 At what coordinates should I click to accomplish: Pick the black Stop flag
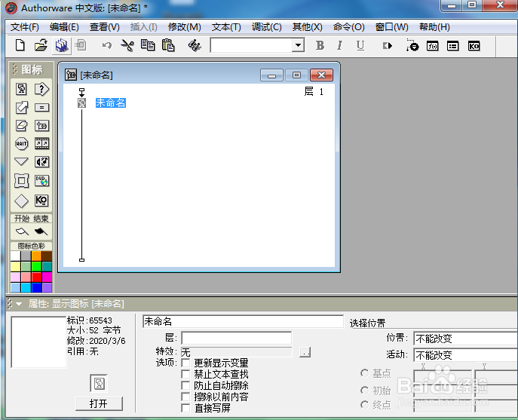pyautogui.click(x=41, y=231)
